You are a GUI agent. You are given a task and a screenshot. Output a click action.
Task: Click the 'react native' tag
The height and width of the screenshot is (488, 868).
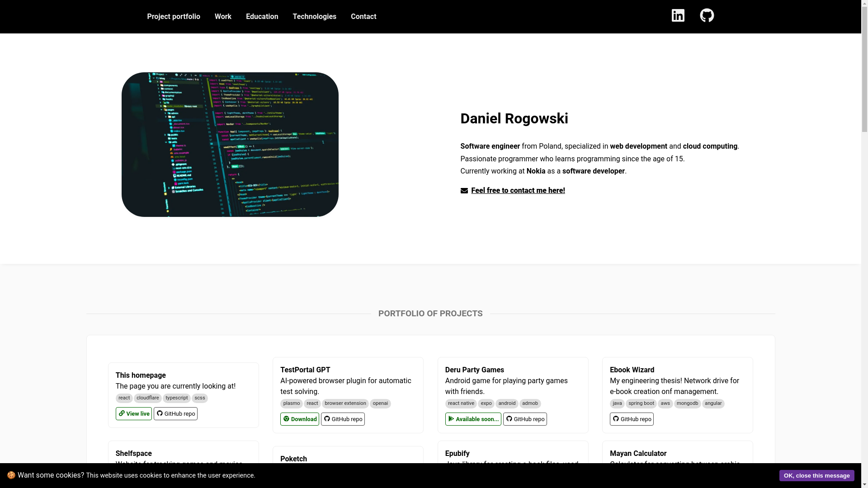pyautogui.click(x=461, y=404)
